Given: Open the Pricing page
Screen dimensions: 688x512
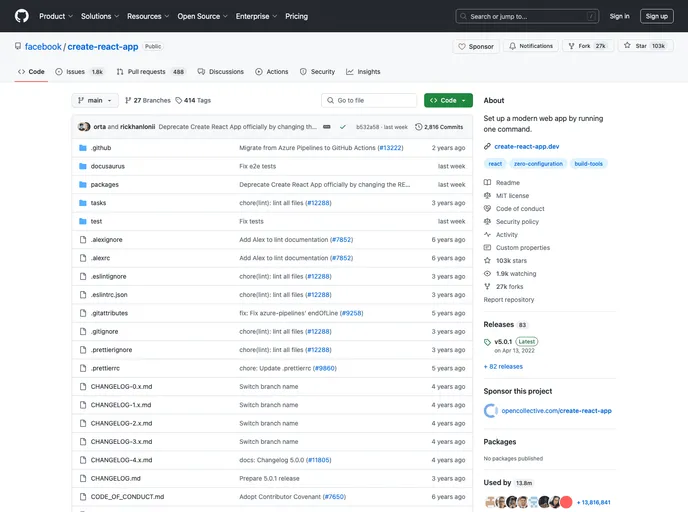Looking at the screenshot, I should [297, 16].
